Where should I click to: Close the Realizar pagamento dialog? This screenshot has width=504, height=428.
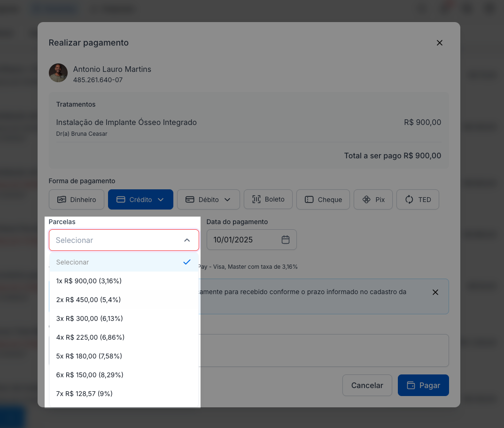point(440,43)
